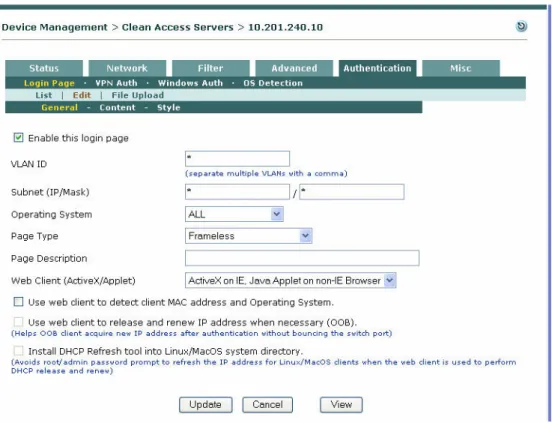This screenshot has width=552, height=423.
Task: Click the refresh icon beside the breadcrumb
Action: (521, 26)
